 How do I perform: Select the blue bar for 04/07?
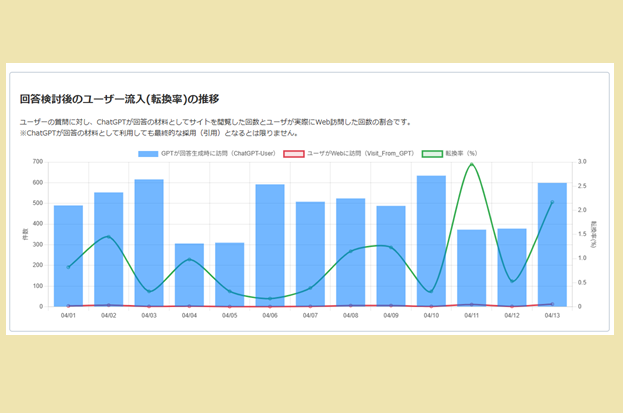pos(310,254)
